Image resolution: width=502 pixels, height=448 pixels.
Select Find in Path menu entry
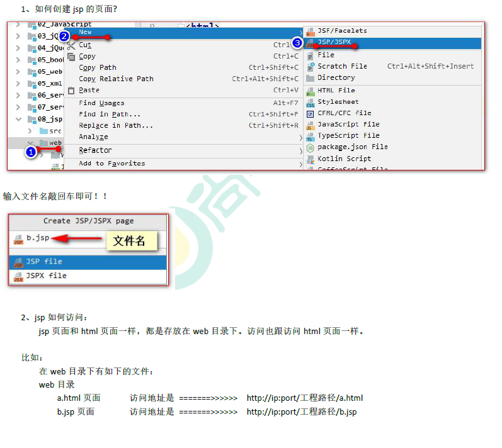110,115
